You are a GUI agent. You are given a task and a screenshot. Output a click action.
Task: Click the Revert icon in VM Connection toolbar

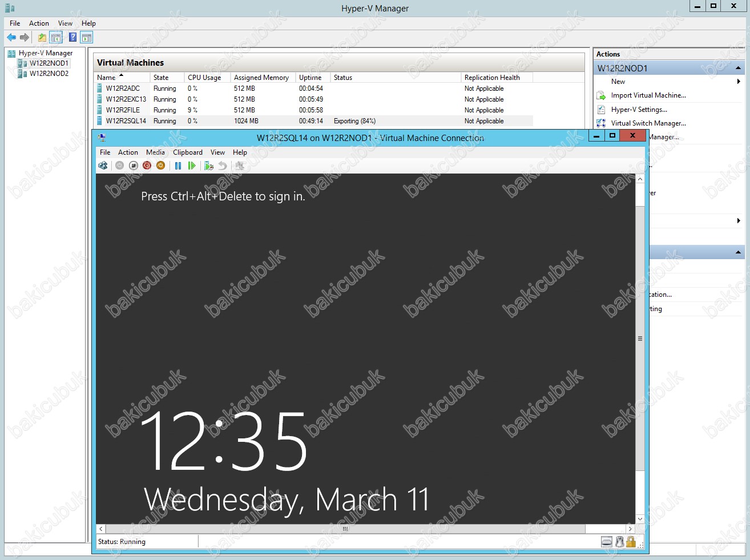[223, 166]
